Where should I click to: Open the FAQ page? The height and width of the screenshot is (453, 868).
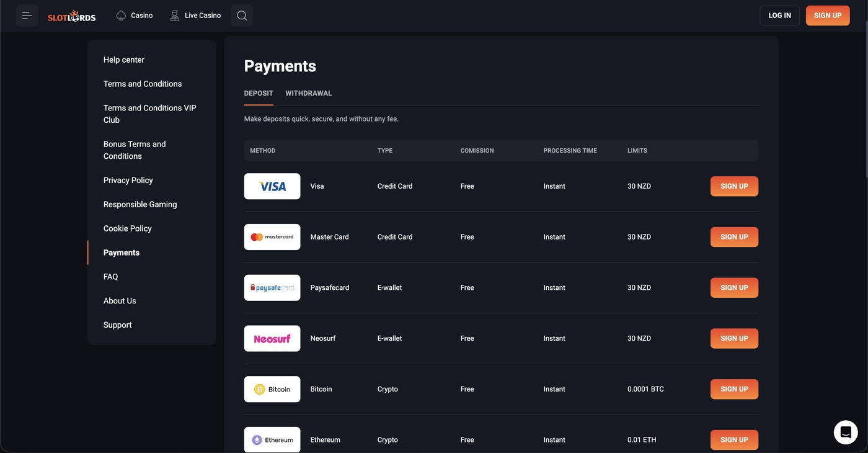[x=111, y=277]
